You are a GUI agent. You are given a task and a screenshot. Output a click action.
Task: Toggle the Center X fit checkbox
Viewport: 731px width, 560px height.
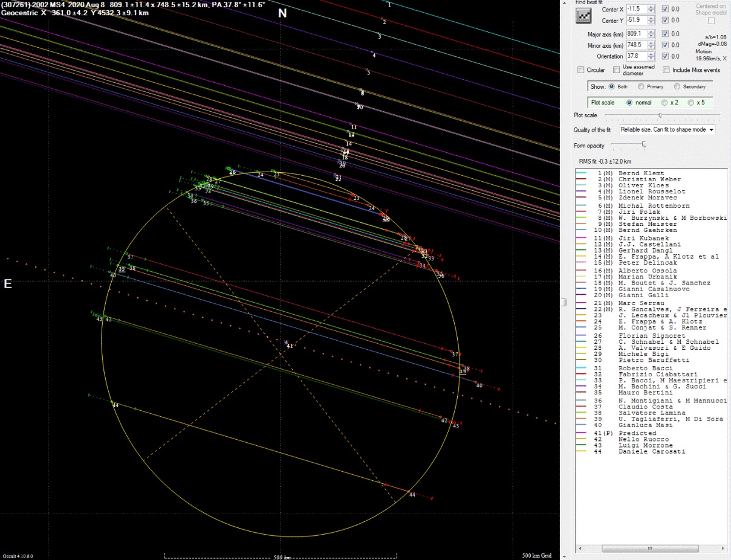[x=665, y=9]
